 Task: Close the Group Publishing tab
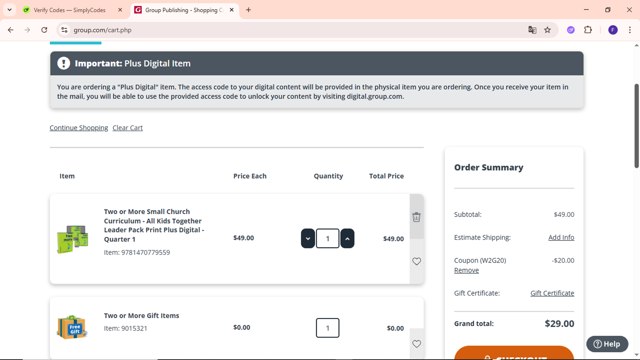[231, 10]
